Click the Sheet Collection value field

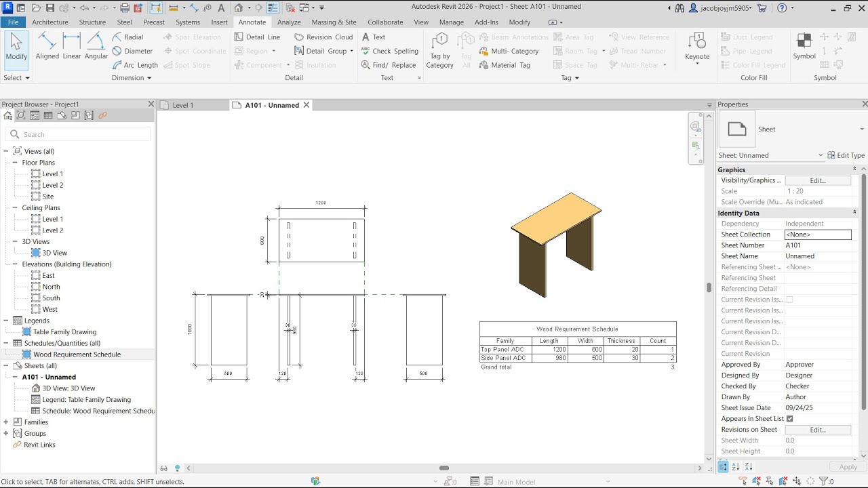point(818,235)
